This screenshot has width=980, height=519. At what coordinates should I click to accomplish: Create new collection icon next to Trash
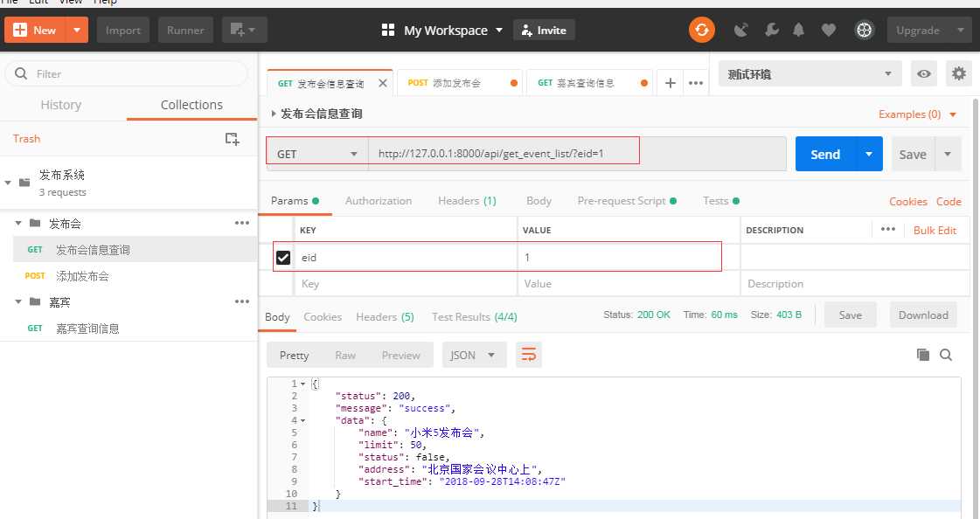point(232,139)
